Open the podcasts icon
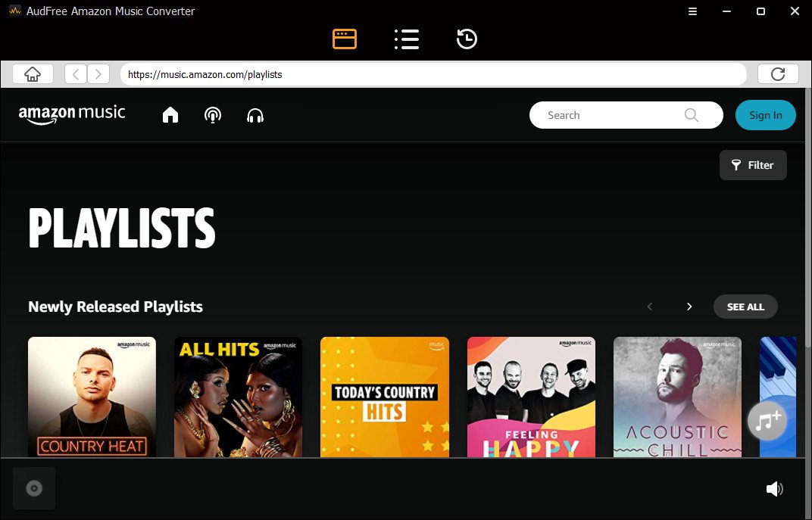 point(213,115)
